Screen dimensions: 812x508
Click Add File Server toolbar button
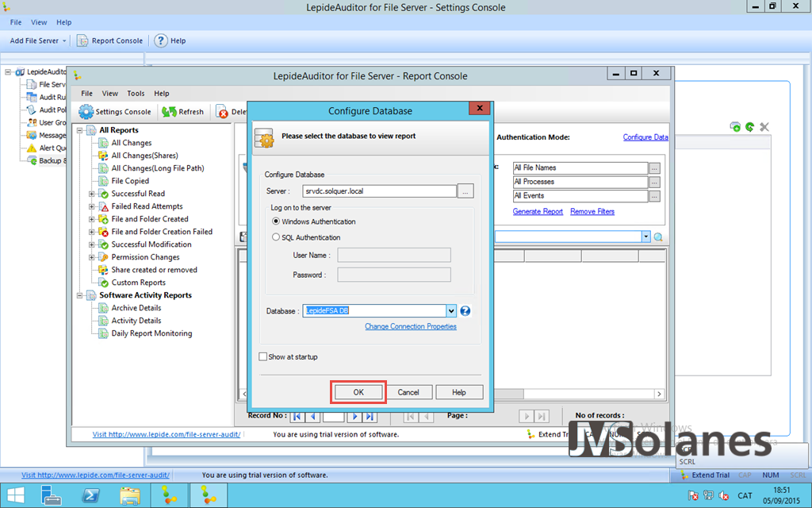tap(34, 40)
